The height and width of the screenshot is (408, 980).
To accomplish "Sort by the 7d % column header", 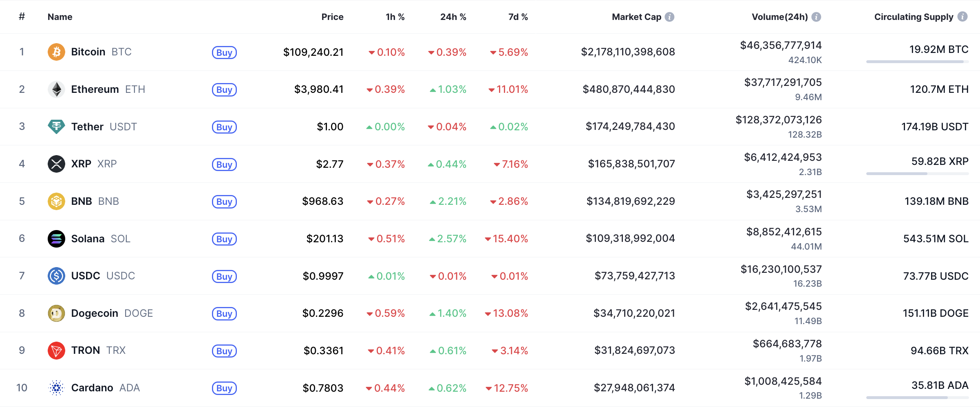I will click(x=518, y=17).
